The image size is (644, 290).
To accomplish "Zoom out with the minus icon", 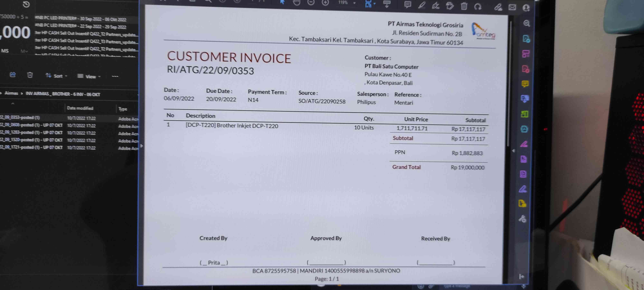I will click(311, 3).
